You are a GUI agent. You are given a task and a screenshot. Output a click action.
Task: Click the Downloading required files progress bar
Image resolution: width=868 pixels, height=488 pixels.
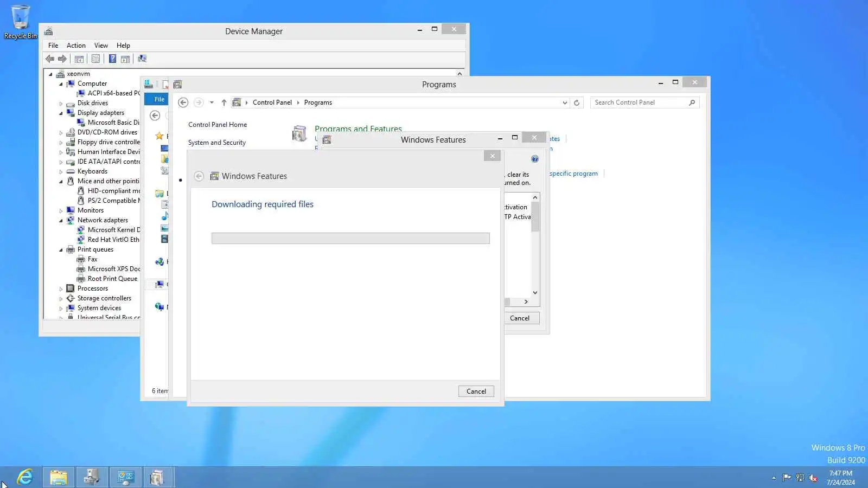(350, 239)
